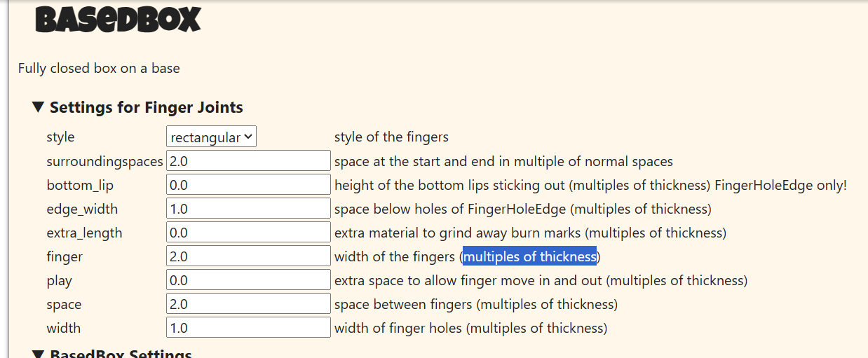Image resolution: width=868 pixels, height=358 pixels.
Task: Click the bottom_lip input field
Action: coord(248,184)
